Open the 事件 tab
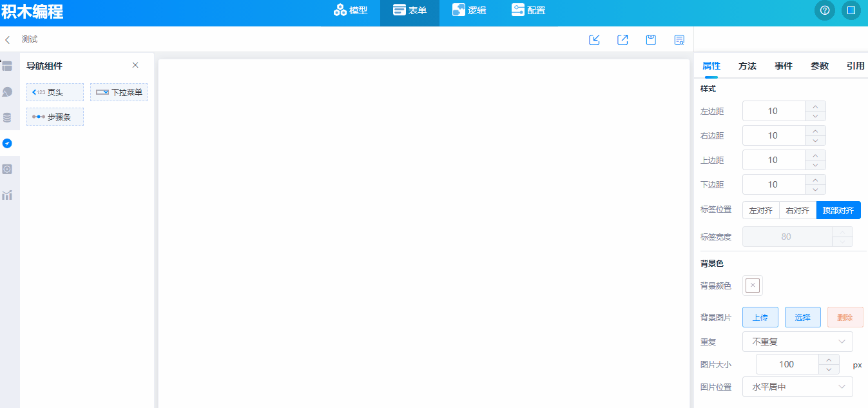868x408 pixels. click(784, 66)
